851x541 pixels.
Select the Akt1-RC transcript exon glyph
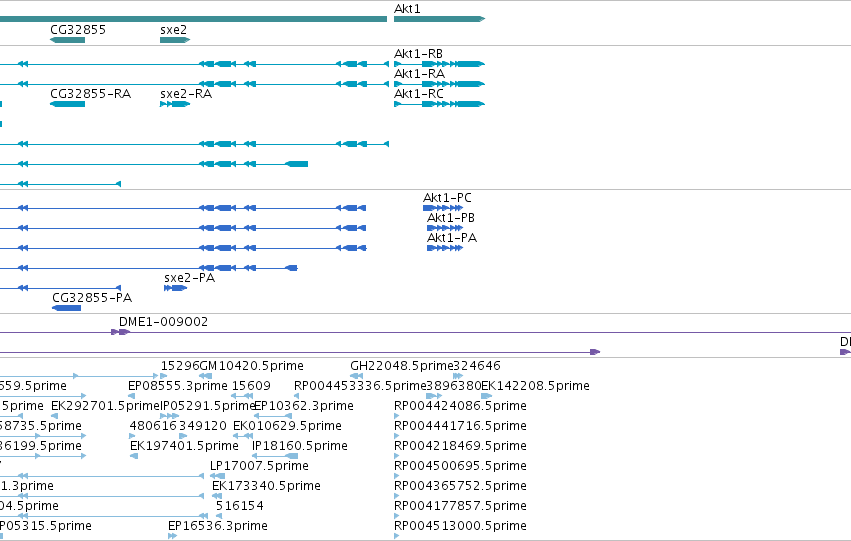pos(439,104)
